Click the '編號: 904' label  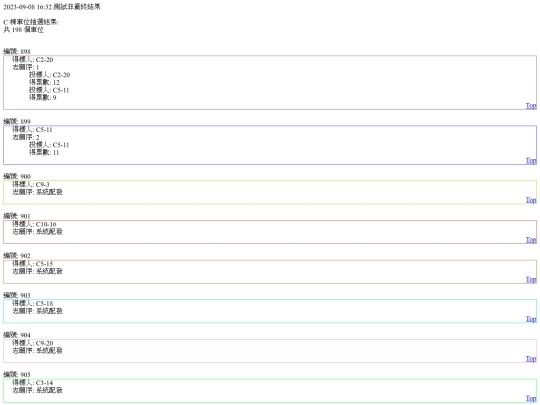coord(17,335)
